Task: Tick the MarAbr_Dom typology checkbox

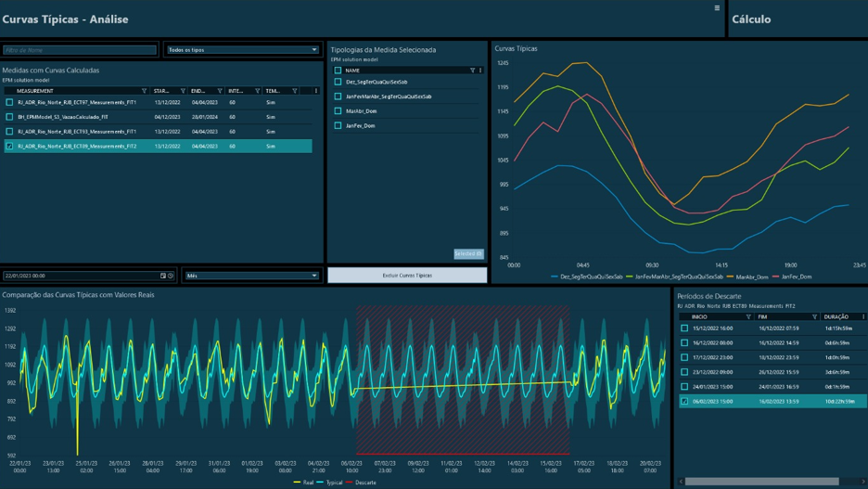Action: point(338,110)
